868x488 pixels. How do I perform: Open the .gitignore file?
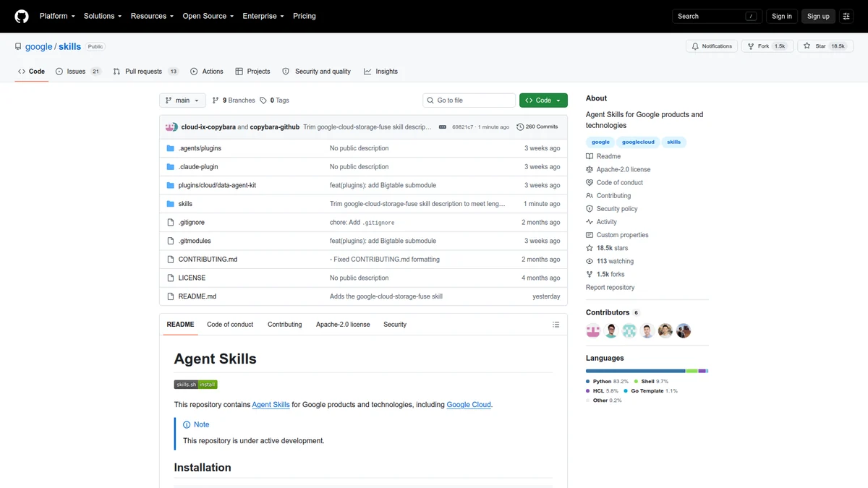(192, 223)
